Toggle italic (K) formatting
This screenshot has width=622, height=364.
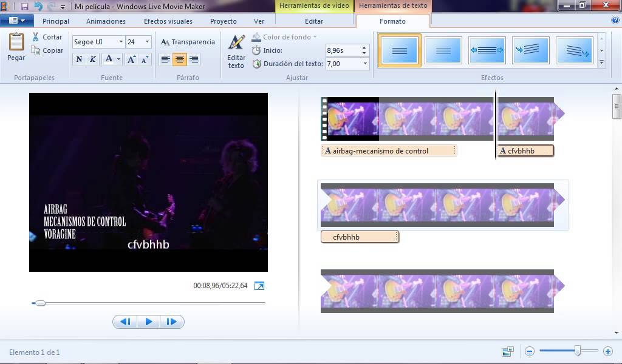92,59
